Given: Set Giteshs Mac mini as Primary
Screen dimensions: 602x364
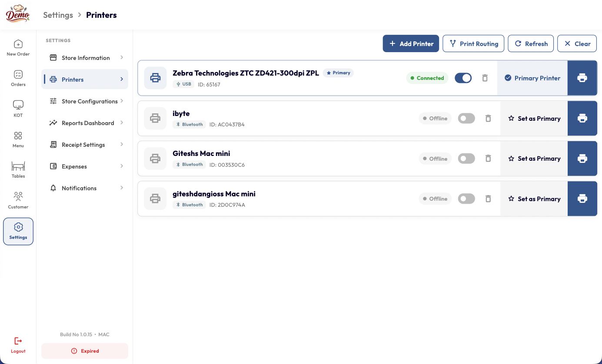Looking at the screenshot, I should pyautogui.click(x=534, y=159).
